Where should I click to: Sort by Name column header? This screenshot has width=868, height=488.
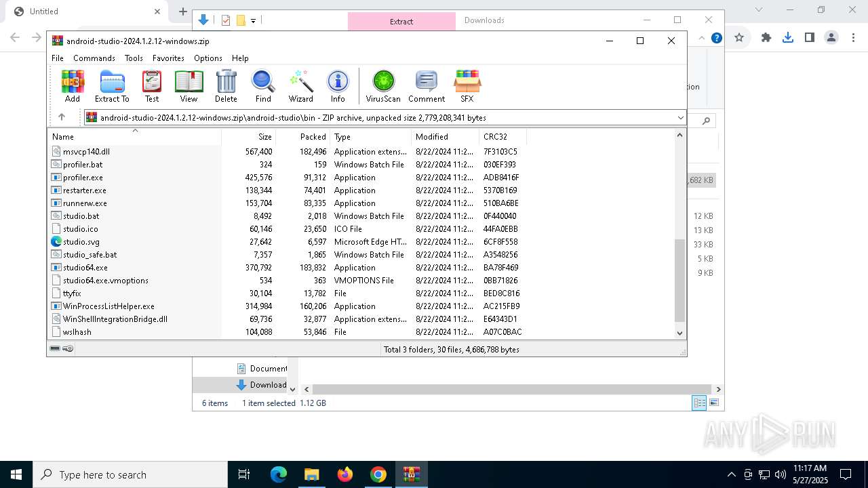[134, 136]
